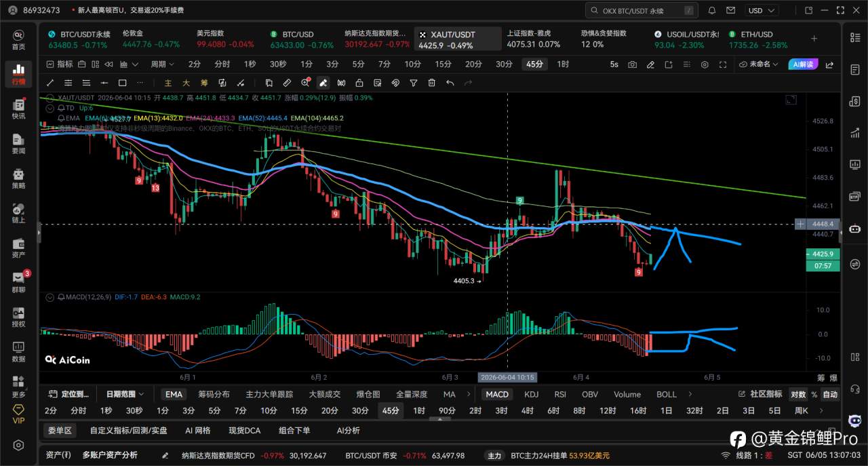The height and width of the screenshot is (466, 868).
Task: Show more indicators arrow after BOLL
Action: pyautogui.click(x=691, y=394)
